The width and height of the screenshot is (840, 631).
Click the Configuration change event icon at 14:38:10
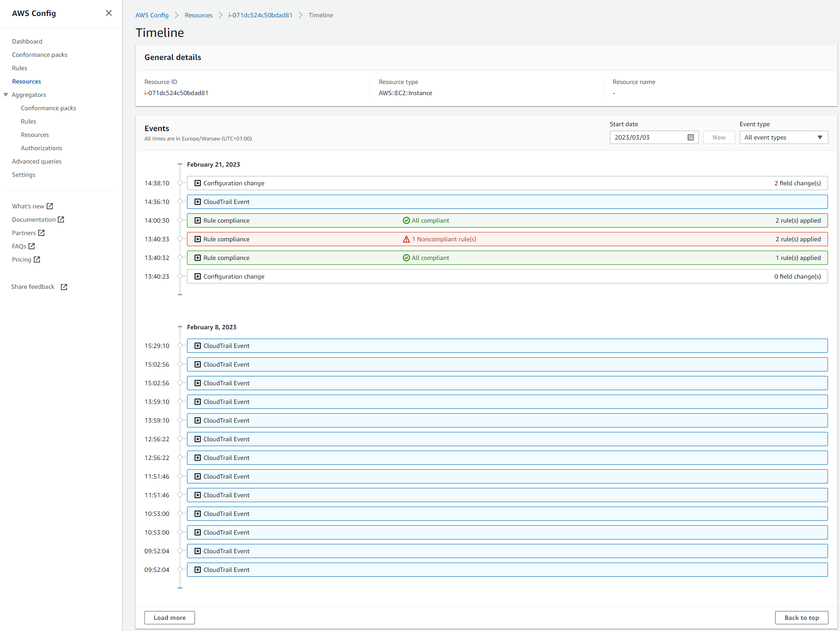click(197, 183)
